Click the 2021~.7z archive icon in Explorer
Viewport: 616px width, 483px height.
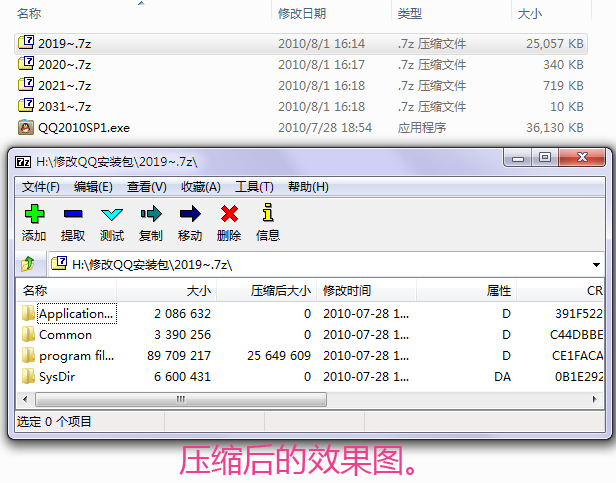(x=26, y=84)
